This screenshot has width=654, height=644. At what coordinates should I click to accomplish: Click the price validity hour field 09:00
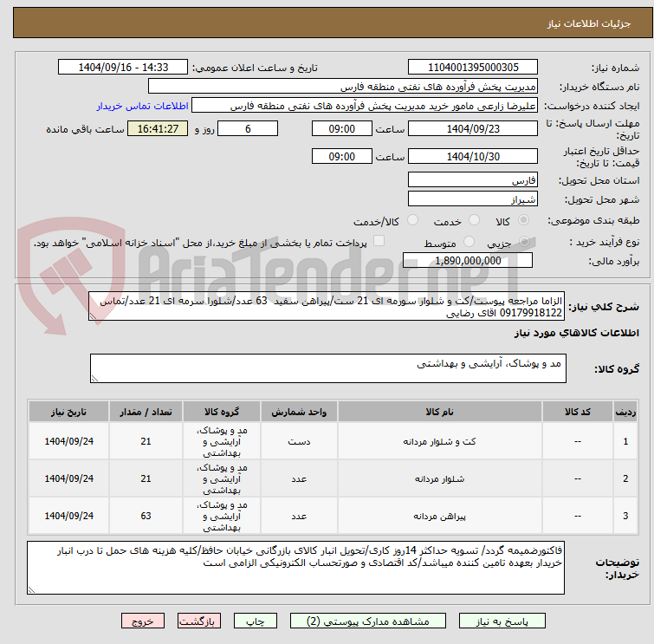click(x=341, y=156)
